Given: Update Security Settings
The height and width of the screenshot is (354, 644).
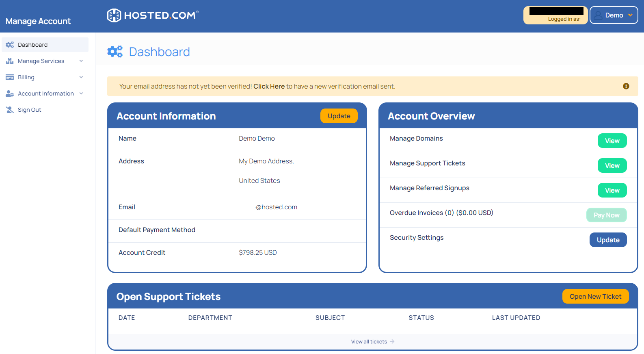Looking at the screenshot, I should click(608, 240).
